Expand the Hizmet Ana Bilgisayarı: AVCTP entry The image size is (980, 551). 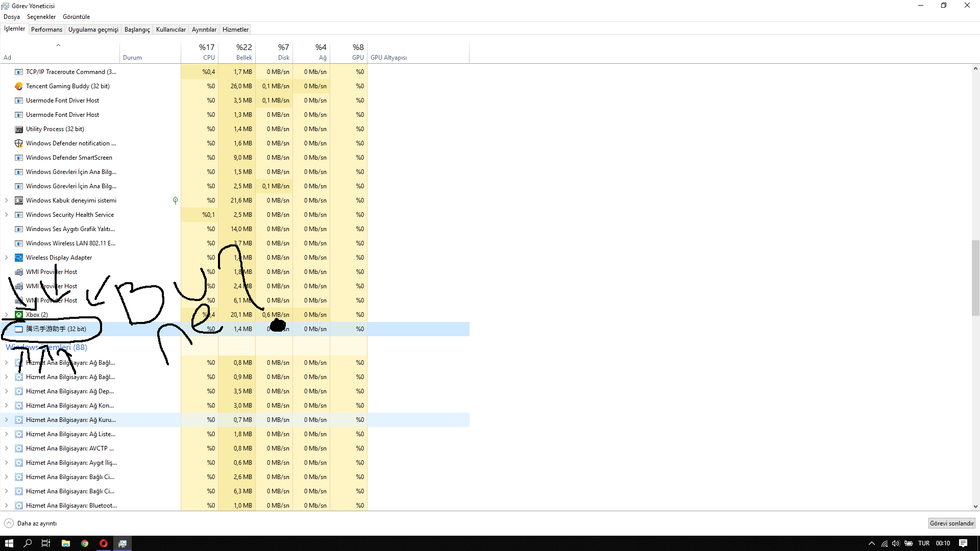[x=6, y=448]
